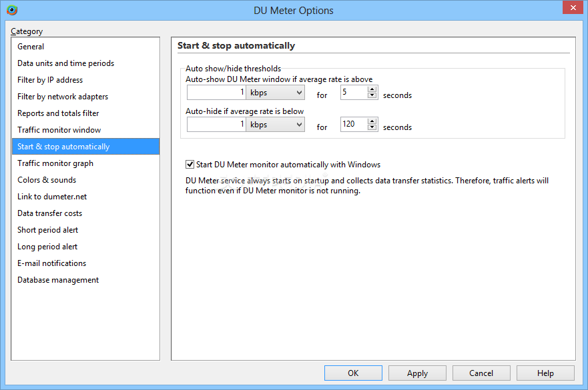Open Help for this dialog
Viewport: 588px width, 390px height.
coord(545,373)
